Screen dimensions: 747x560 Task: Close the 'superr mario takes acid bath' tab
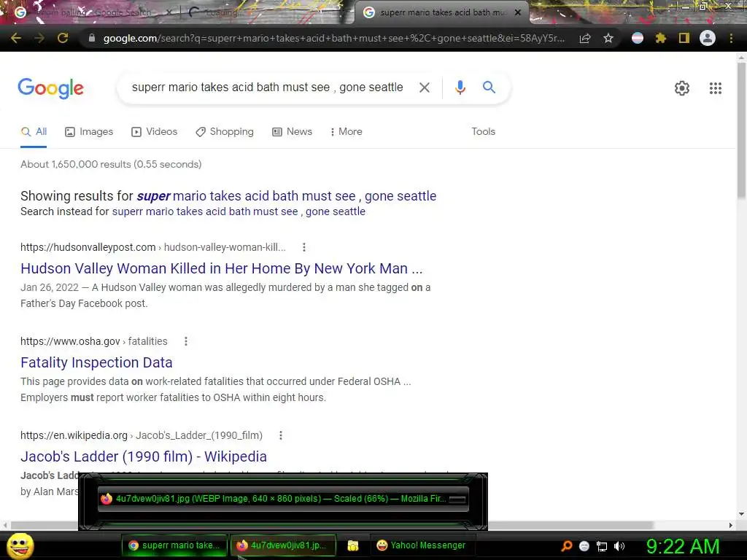[x=518, y=12]
